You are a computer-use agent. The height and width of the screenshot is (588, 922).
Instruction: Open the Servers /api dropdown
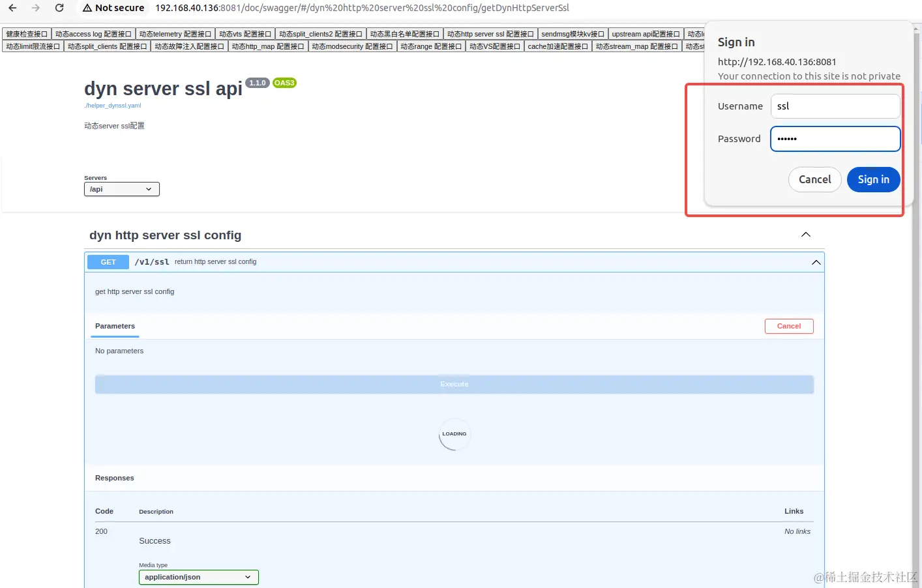coord(122,189)
